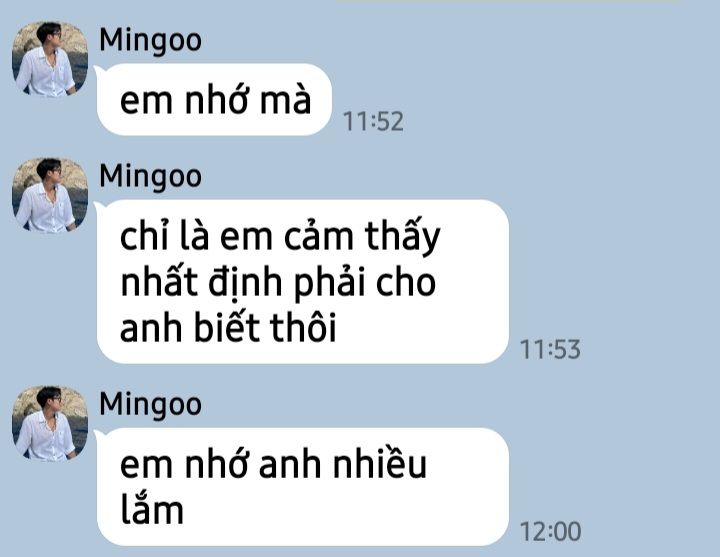Tap the Mingoo name above "em nhớ mà"

pyautogui.click(x=150, y=41)
